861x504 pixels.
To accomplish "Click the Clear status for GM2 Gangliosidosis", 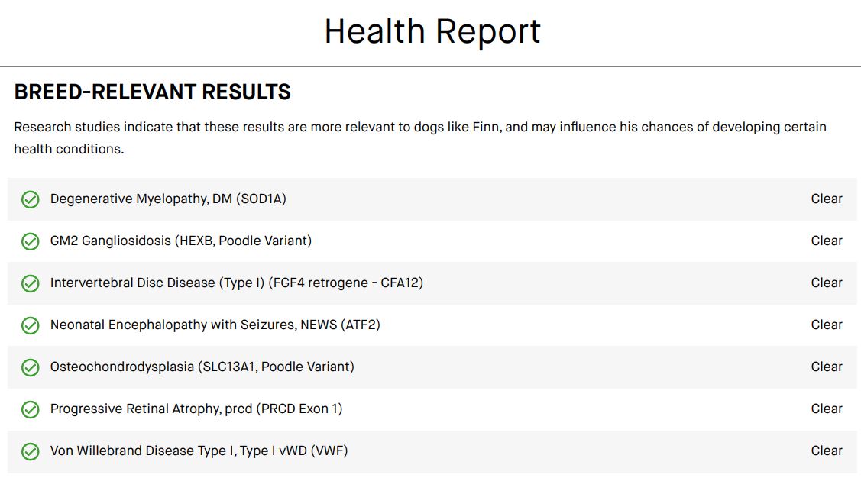I will [827, 241].
